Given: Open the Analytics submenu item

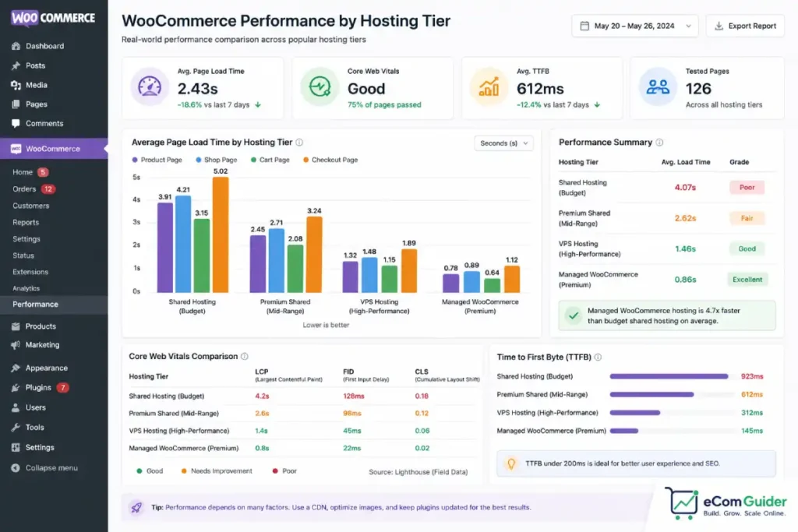Looking at the screenshot, I should click(x=26, y=288).
